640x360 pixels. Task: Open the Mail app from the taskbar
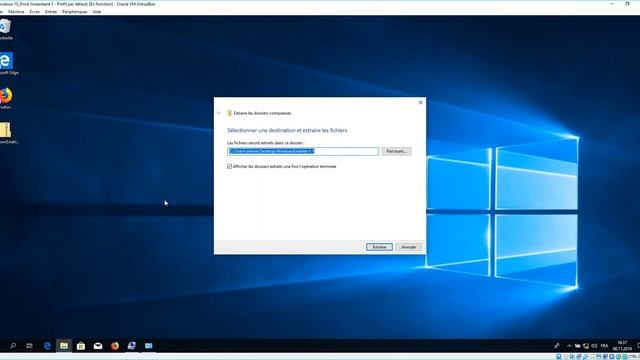point(98,346)
